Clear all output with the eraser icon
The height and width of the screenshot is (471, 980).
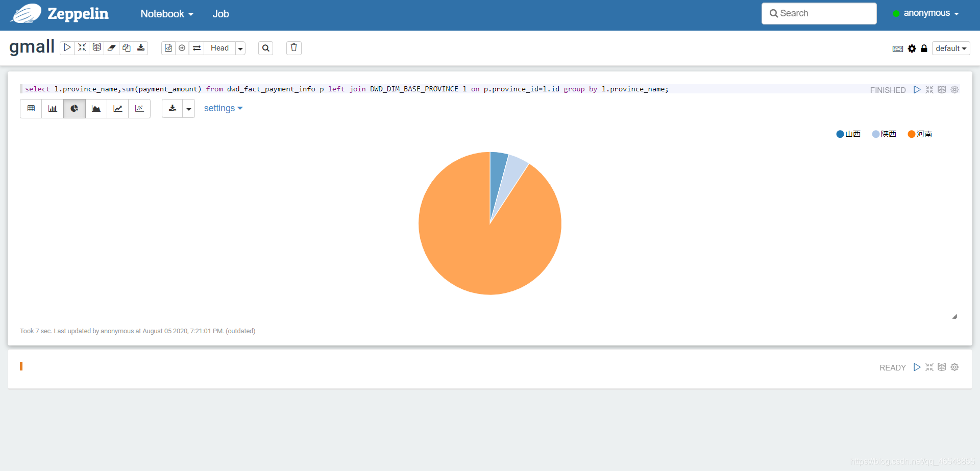(x=112, y=48)
